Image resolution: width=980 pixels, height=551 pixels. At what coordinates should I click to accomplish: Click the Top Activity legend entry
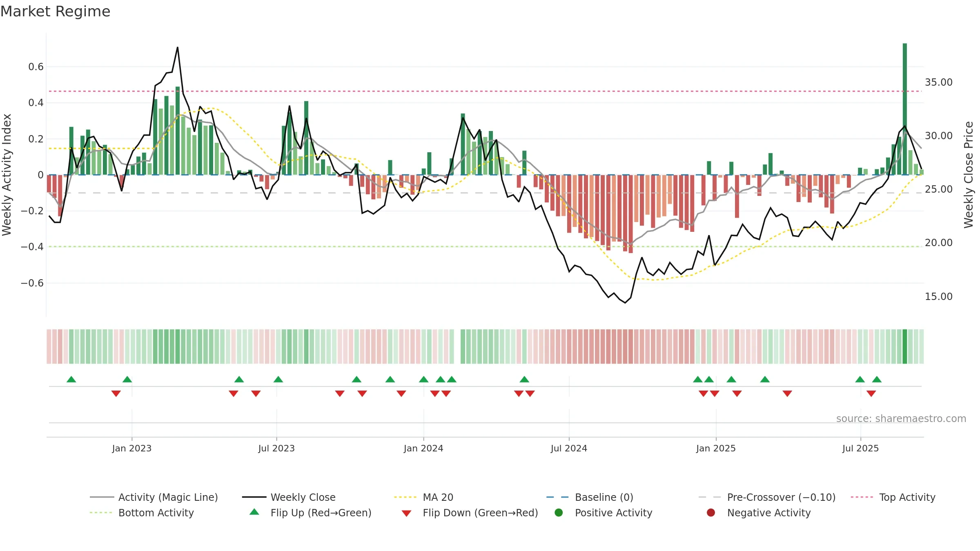[x=893, y=497]
